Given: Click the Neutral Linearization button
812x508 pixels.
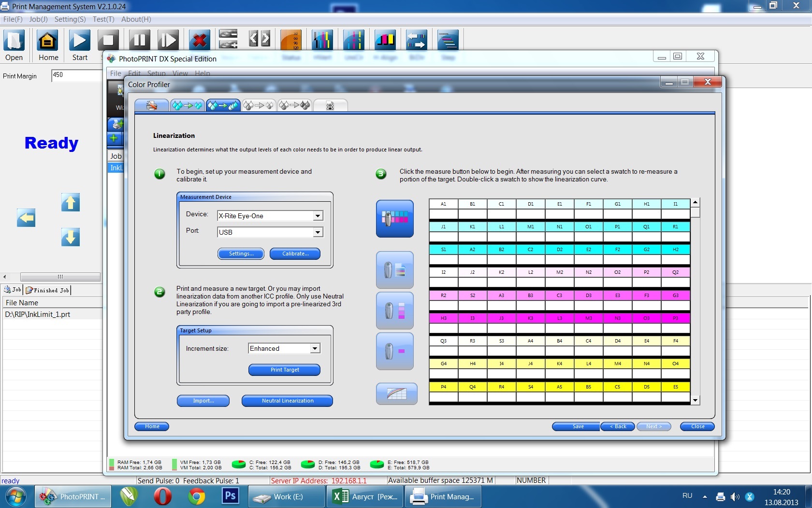Looking at the screenshot, I should click(x=287, y=401).
